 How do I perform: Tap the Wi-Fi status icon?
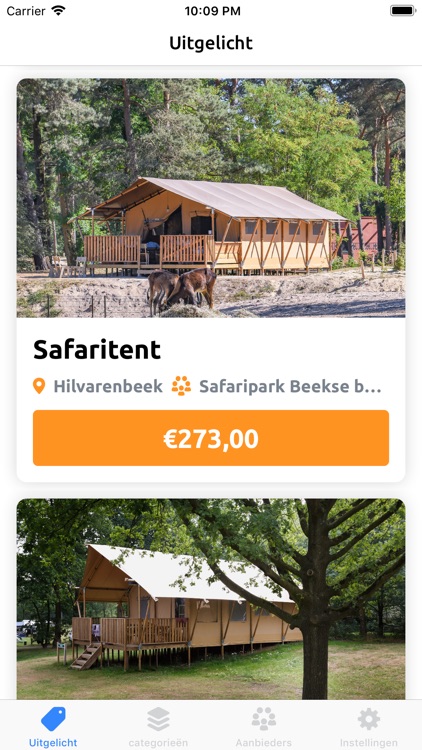58,11
